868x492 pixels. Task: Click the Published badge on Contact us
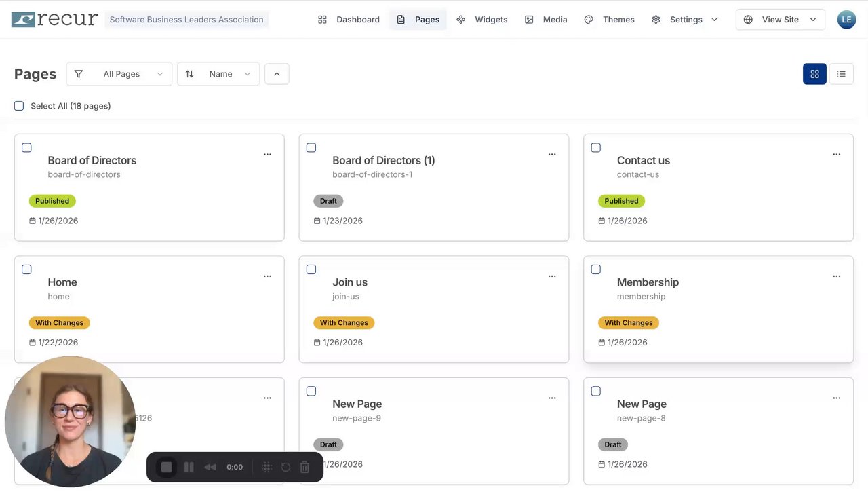coord(621,201)
